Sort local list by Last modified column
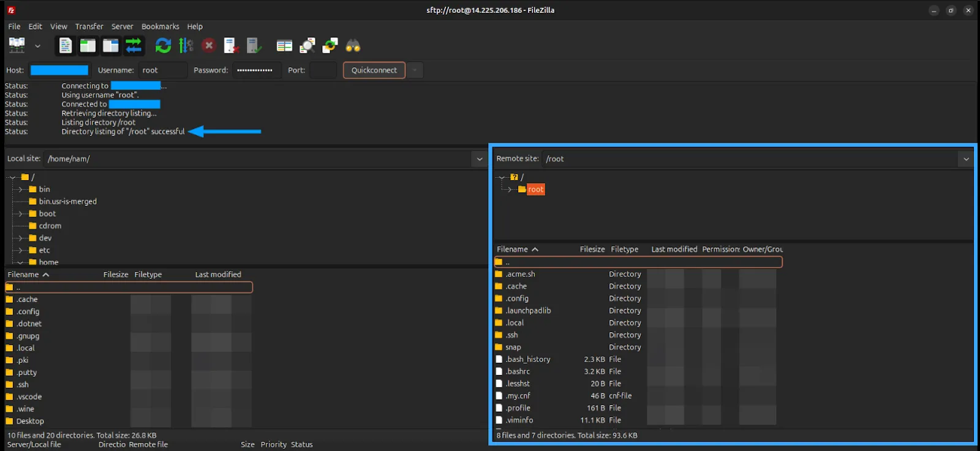This screenshot has width=980, height=451. tap(218, 275)
